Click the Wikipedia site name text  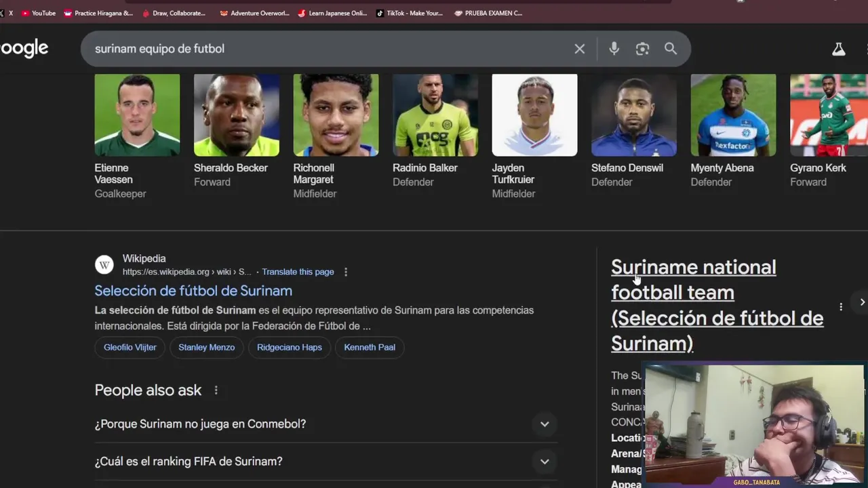click(x=144, y=259)
